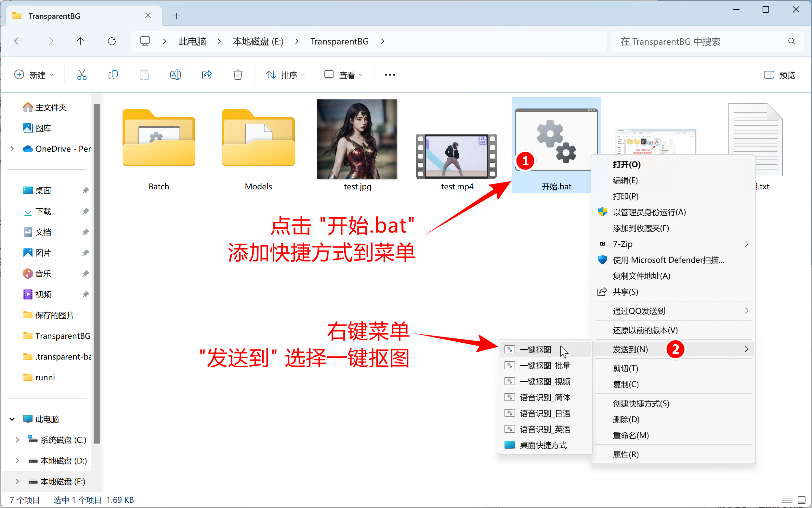Select 桌面快捷方式 in submenu
The image size is (812, 508).
coord(545,445)
